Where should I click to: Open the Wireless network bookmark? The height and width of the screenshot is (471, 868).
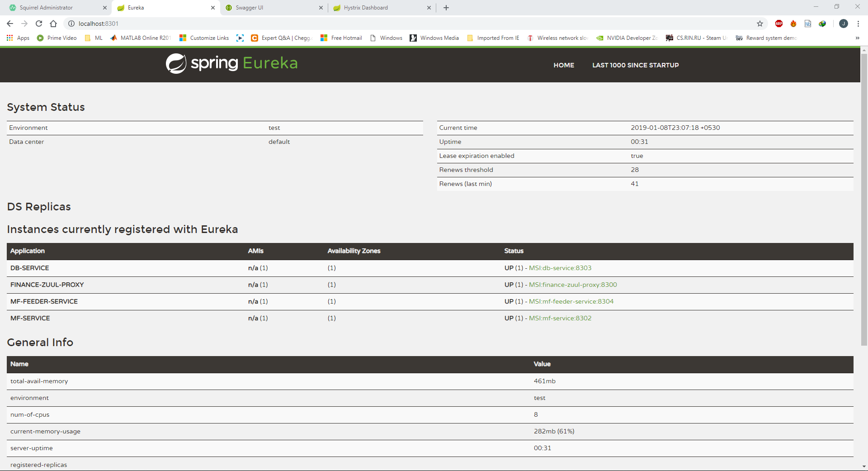(x=557, y=38)
